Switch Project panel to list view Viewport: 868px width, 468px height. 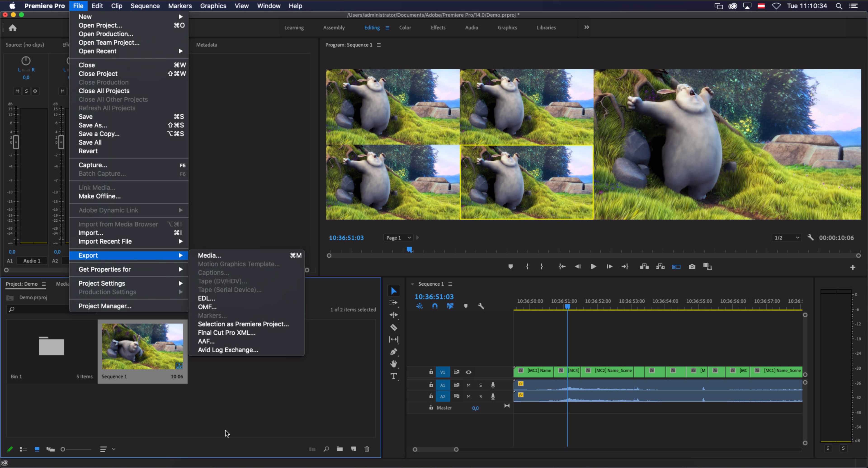[23, 449]
